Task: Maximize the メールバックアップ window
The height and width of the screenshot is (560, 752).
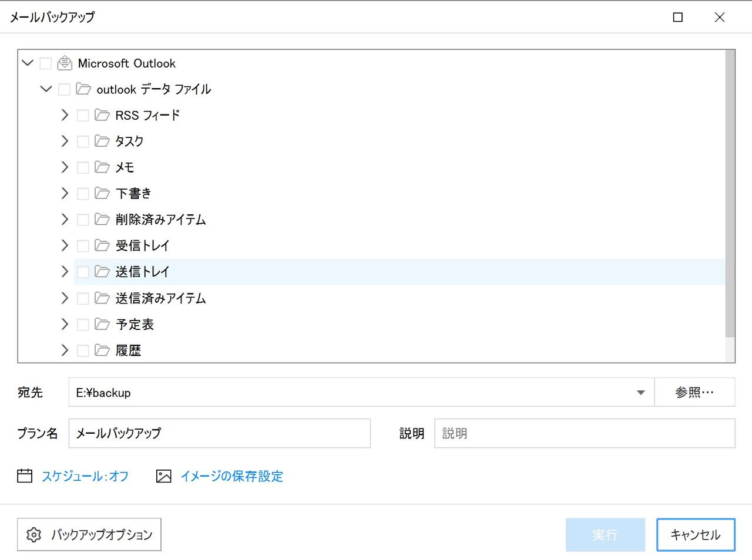Action: (677, 17)
